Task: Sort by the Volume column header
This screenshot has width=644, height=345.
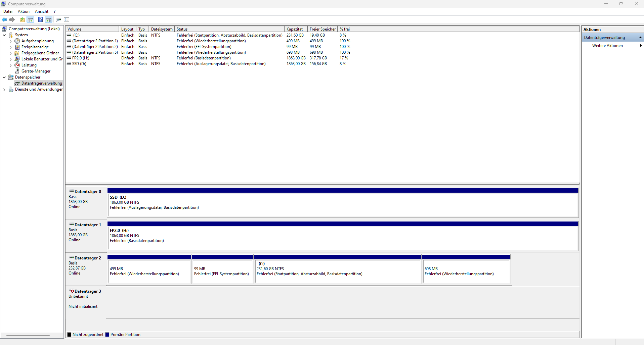Action: pos(92,29)
